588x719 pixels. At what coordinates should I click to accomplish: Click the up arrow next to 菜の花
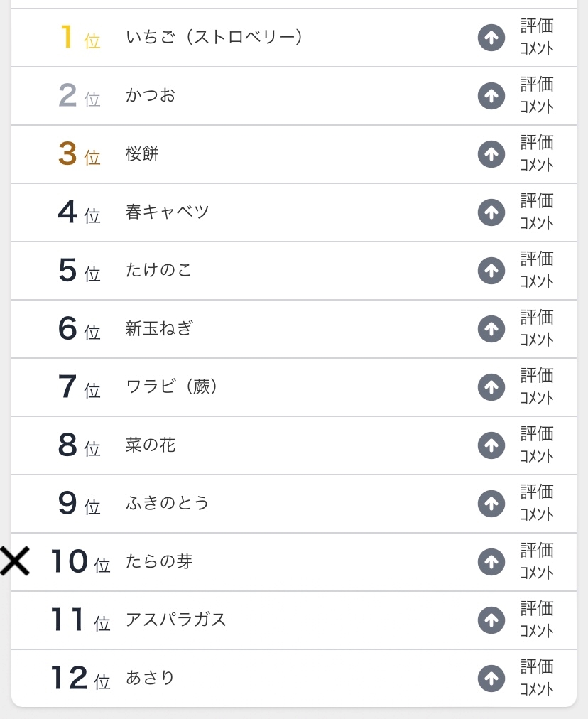(x=491, y=445)
